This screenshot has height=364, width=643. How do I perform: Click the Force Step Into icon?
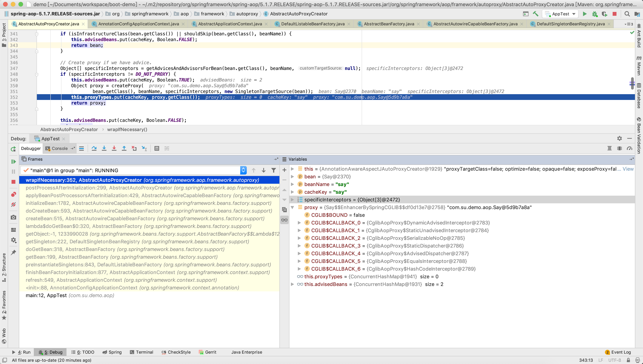pyautogui.click(x=114, y=149)
